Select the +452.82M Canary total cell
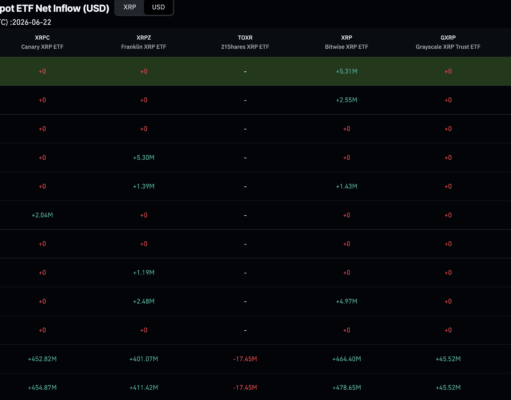Screen dimensions: 511x400 pos(42,359)
